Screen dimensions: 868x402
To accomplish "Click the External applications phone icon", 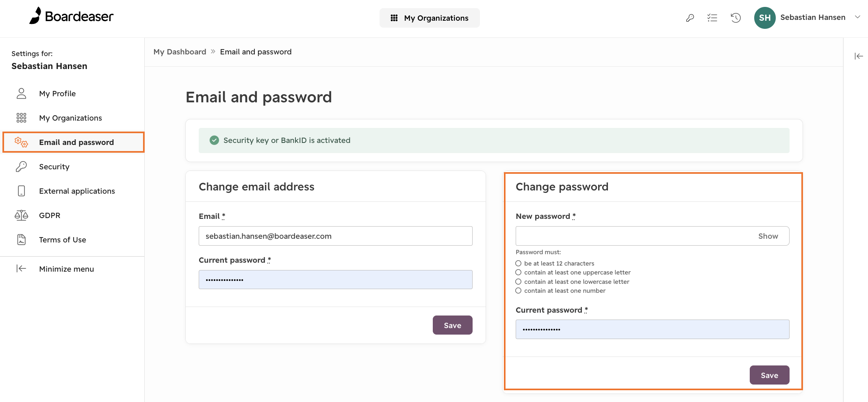I will click(22, 191).
